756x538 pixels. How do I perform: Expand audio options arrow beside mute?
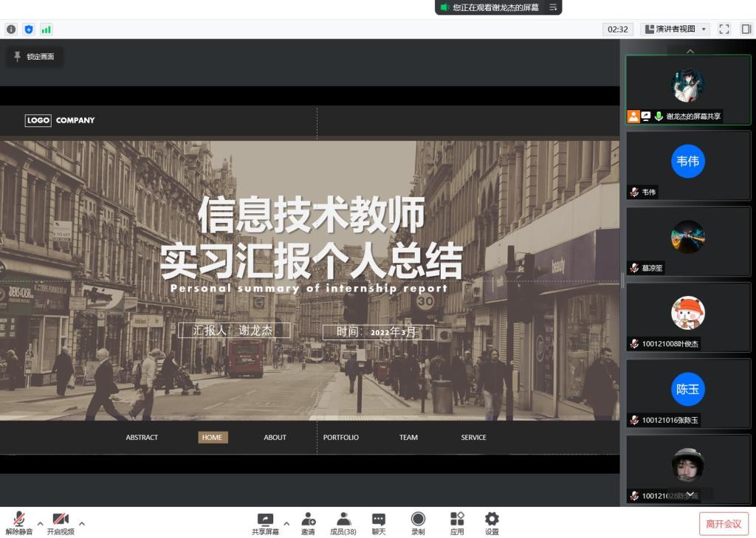point(41,523)
